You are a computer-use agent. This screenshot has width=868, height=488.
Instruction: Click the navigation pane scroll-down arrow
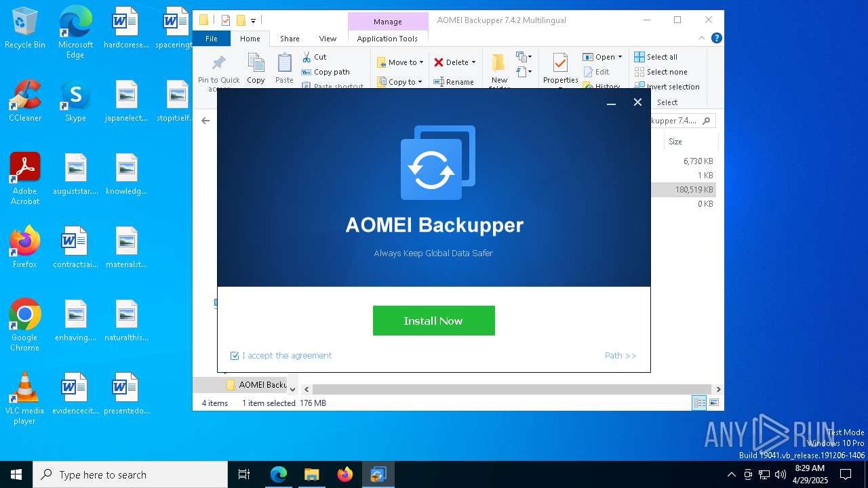(x=293, y=390)
